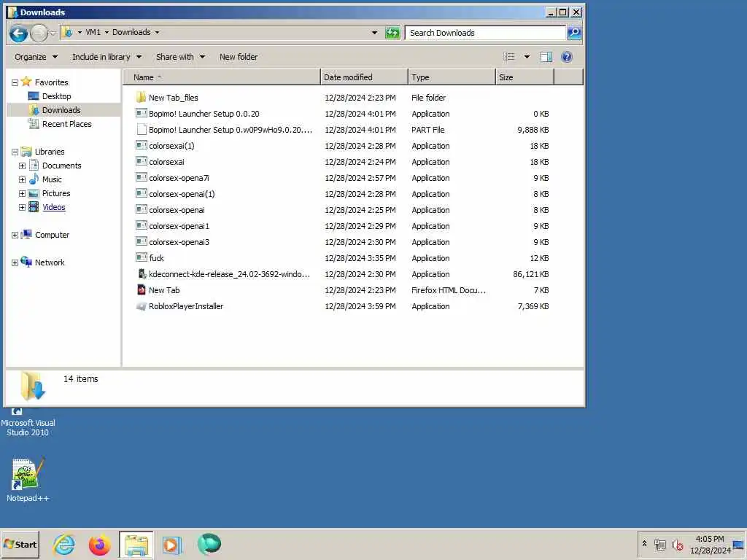Click the New folder button
This screenshot has height=560, width=747.
click(x=239, y=57)
